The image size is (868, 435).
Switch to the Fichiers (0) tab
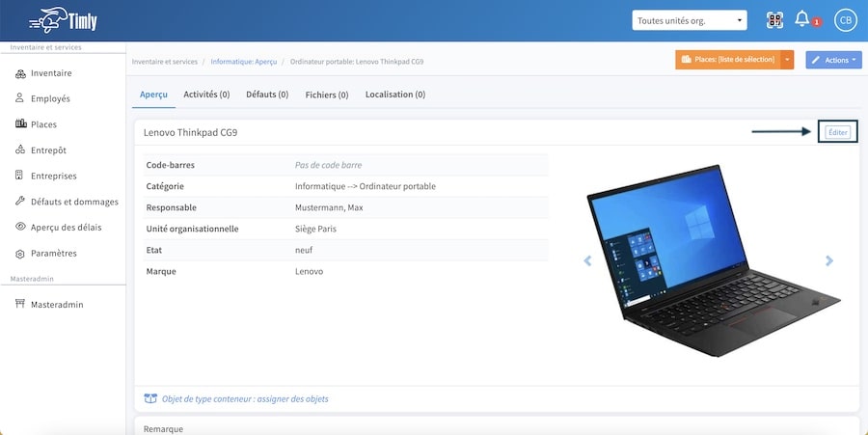[327, 95]
